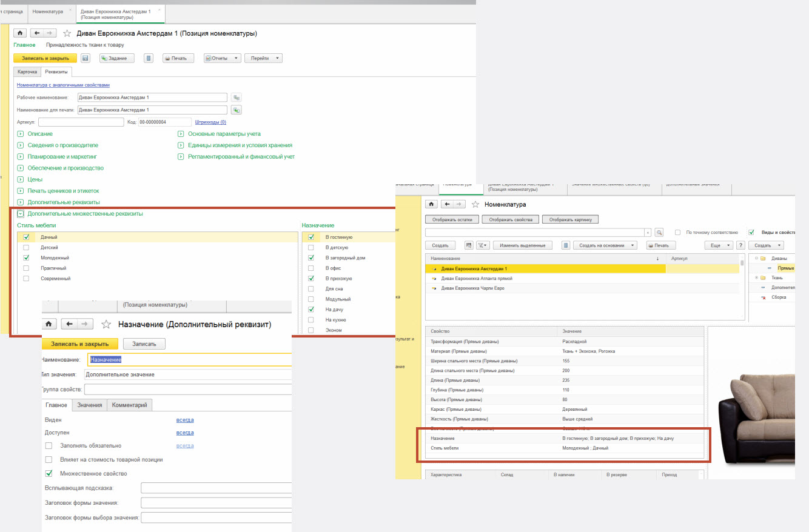
Task: Click back arrow in Диван Еврокнижка Амстердам window
Action: pyautogui.click(x=37, y=33)
